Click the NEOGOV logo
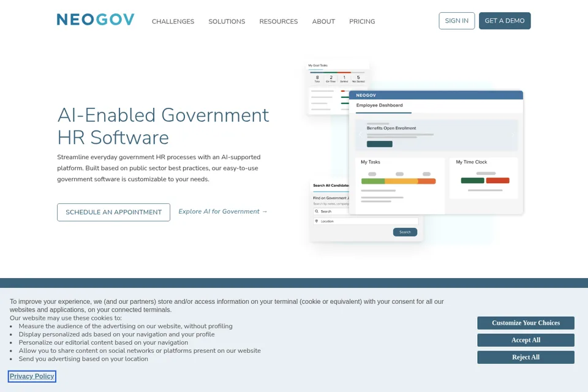The height and width of the screenshot is (392, 588). (96, 20)
